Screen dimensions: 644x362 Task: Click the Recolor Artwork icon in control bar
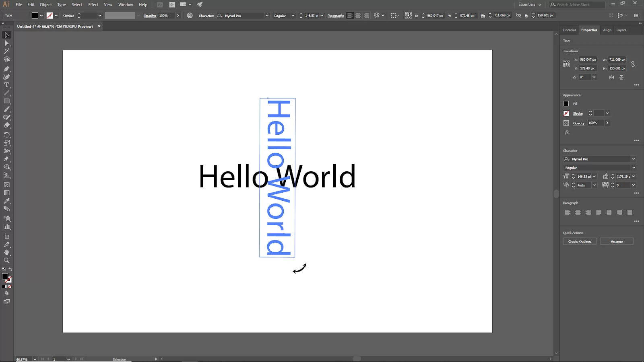click(190, 15)
